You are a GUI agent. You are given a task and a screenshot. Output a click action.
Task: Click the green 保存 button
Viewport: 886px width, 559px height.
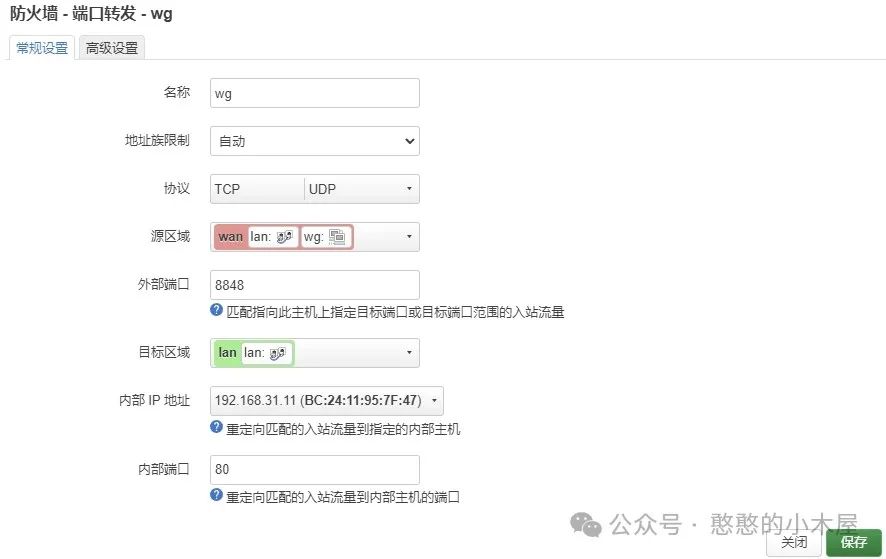point(853,543)
